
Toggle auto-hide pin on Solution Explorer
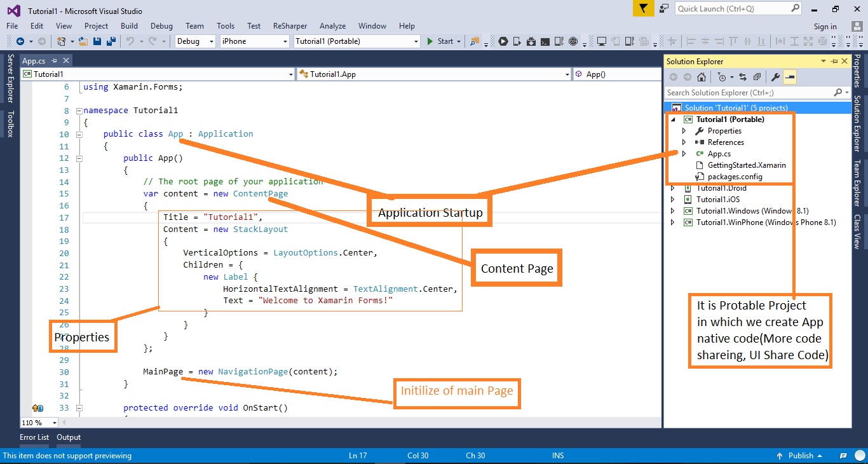coord(834,61)
